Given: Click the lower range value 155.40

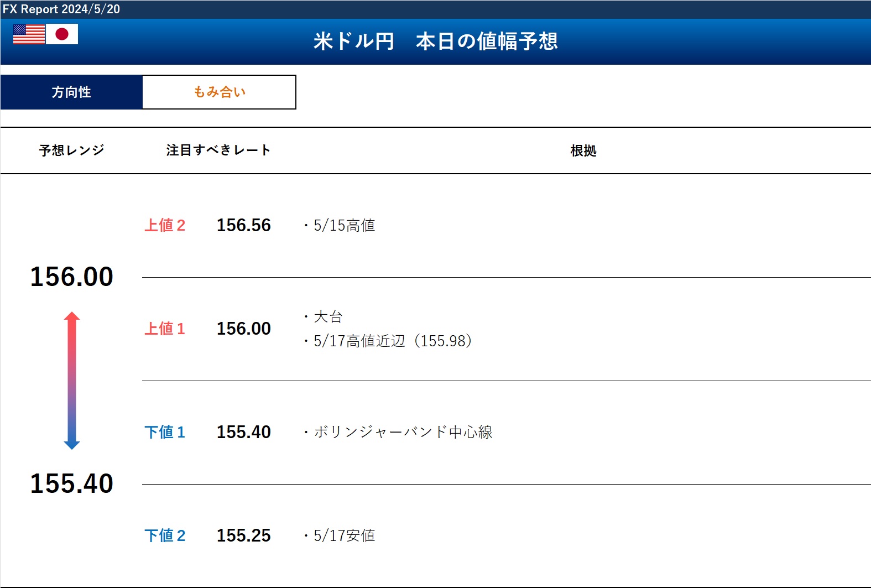Looking at the screenshot, I should tap(72, 484).
